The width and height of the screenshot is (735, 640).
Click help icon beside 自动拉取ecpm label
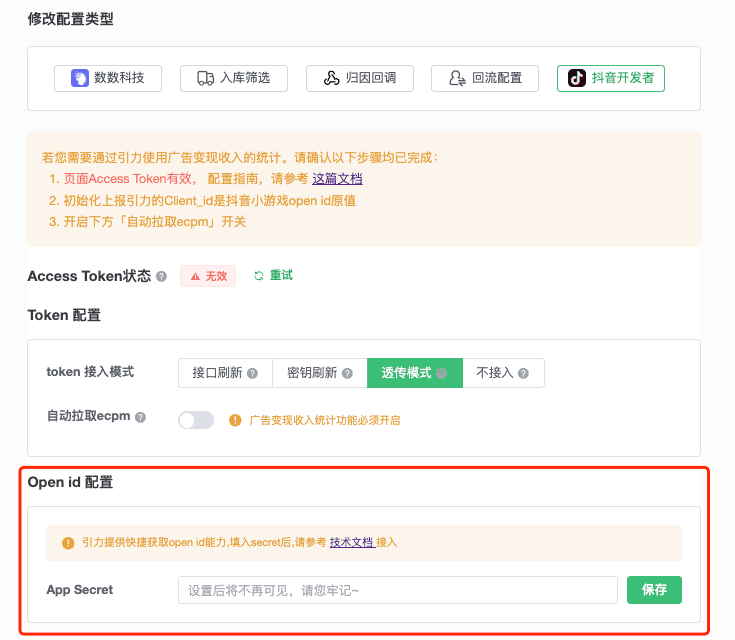click(x=140, y=417)
